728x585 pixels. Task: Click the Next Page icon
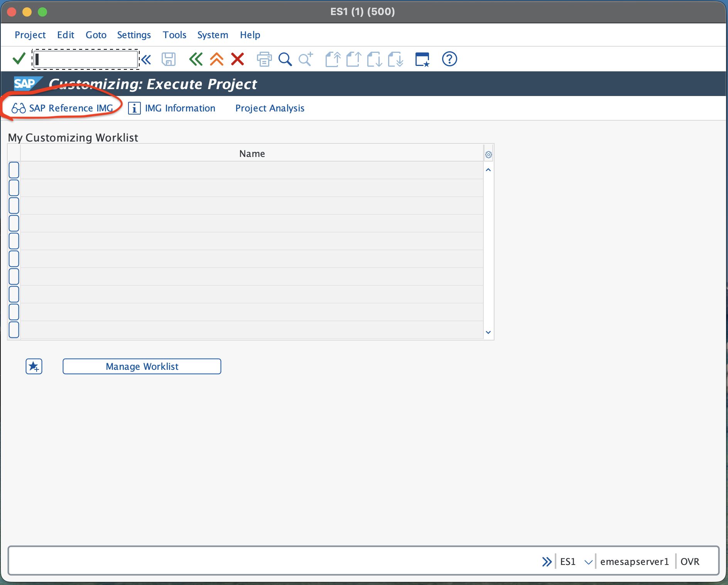click(374, 59)
